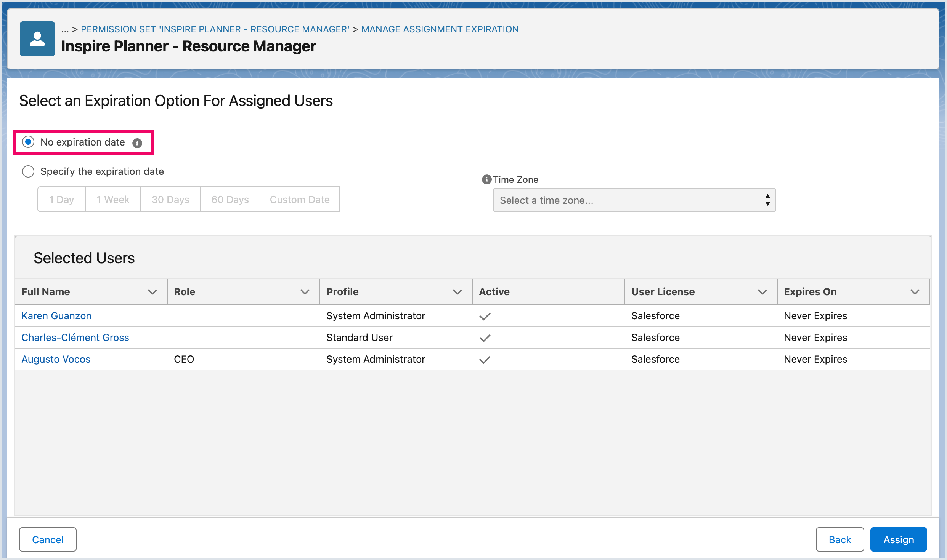Click info icon next to No expiration date
This screenshot has height=560, width=947.
[137, 143]
